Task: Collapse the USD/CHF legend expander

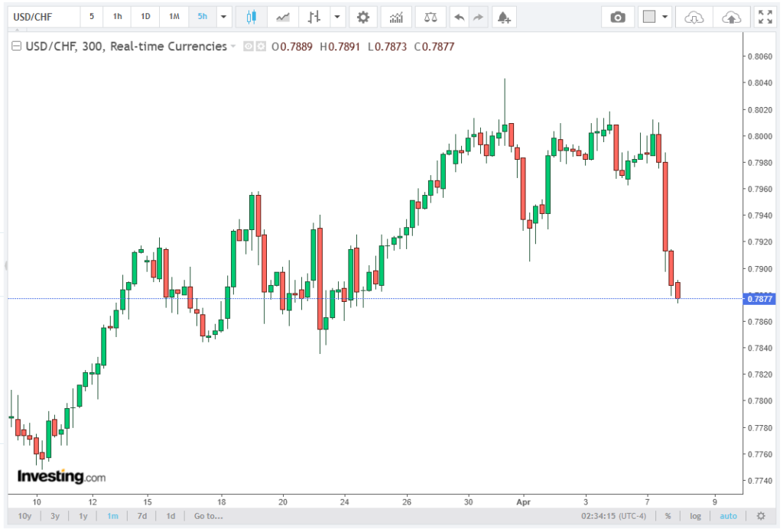Action: pos(15,47)
